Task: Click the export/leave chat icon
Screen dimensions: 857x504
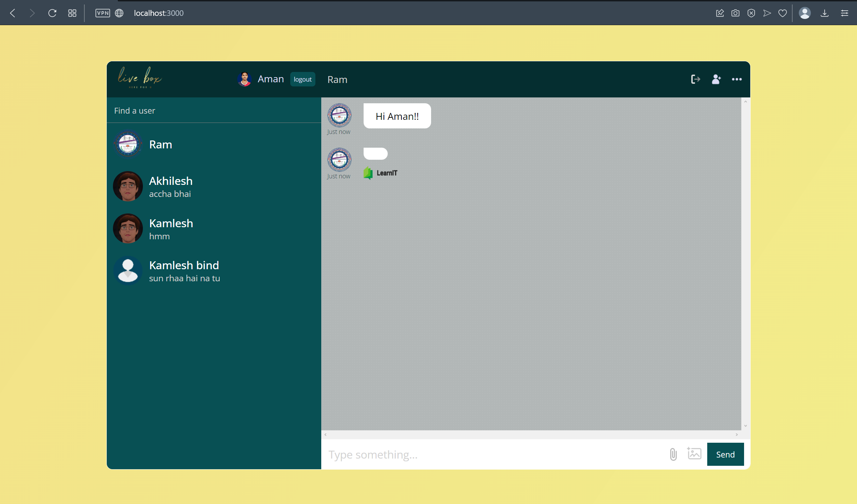Action: [x=695, y=78]
